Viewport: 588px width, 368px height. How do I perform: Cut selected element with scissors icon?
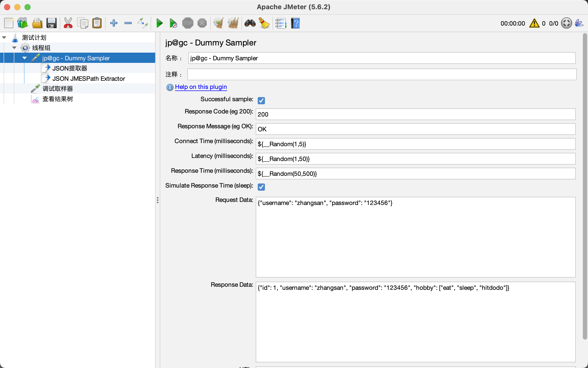(68, 23)
